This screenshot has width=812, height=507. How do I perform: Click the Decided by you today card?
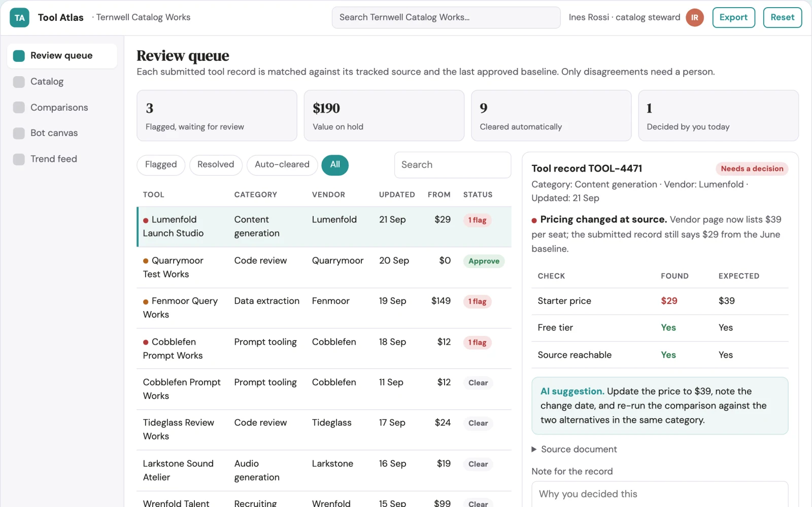pyautogui.click(x=718, y=116)
